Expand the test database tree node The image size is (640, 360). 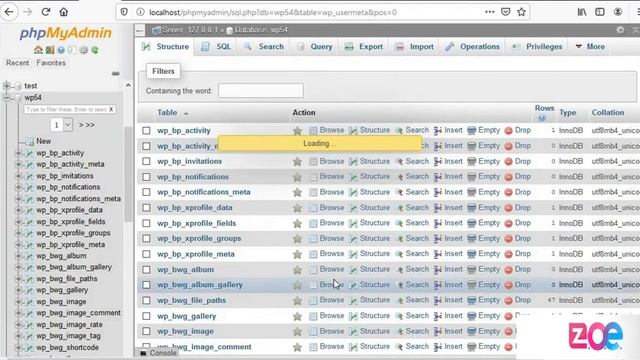7,86
